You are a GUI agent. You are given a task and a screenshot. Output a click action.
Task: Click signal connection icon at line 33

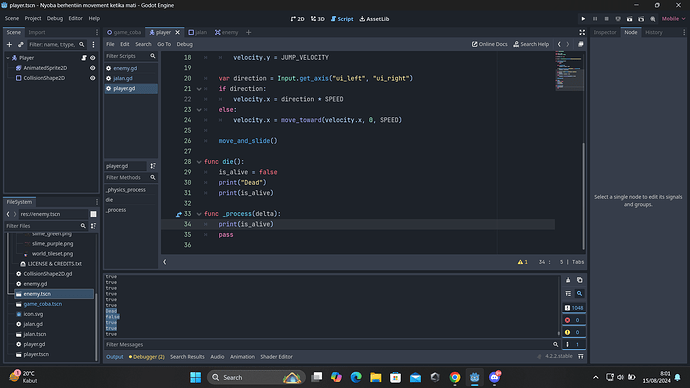[x=179, y=214]
